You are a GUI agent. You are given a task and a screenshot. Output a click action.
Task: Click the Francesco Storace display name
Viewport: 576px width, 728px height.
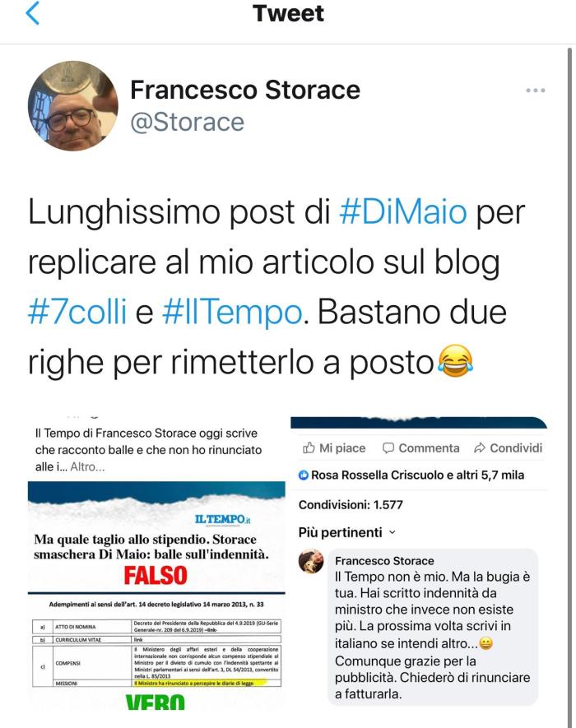(245, 89)
